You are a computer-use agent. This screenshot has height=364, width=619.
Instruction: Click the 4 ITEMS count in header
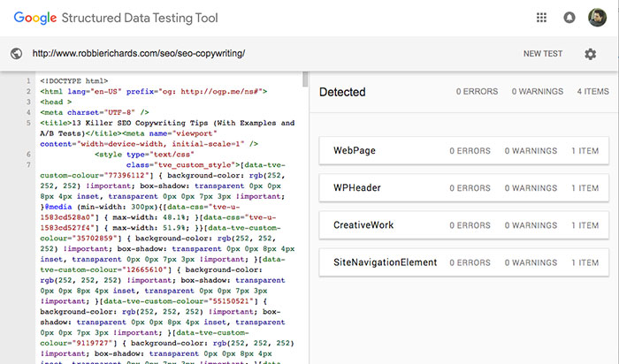592,92
